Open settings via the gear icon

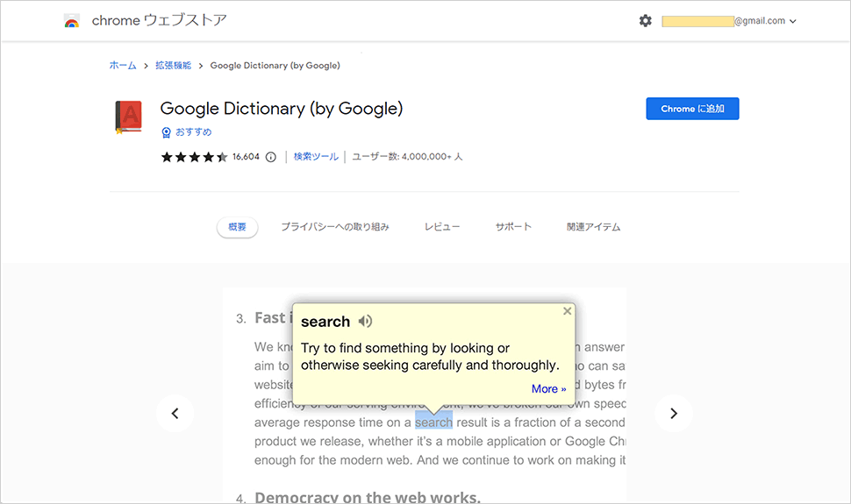pyautogui.click(x=646, y=21)
